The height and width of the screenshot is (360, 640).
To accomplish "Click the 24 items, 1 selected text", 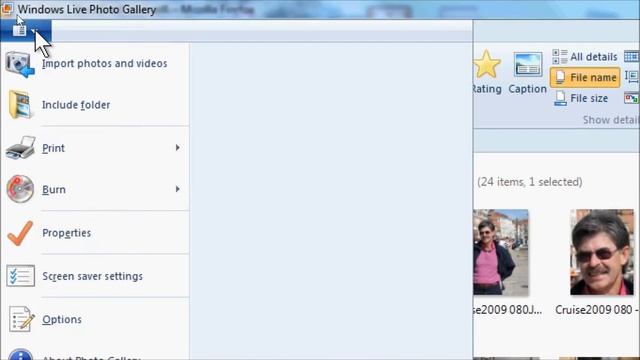I will point(530,182).
